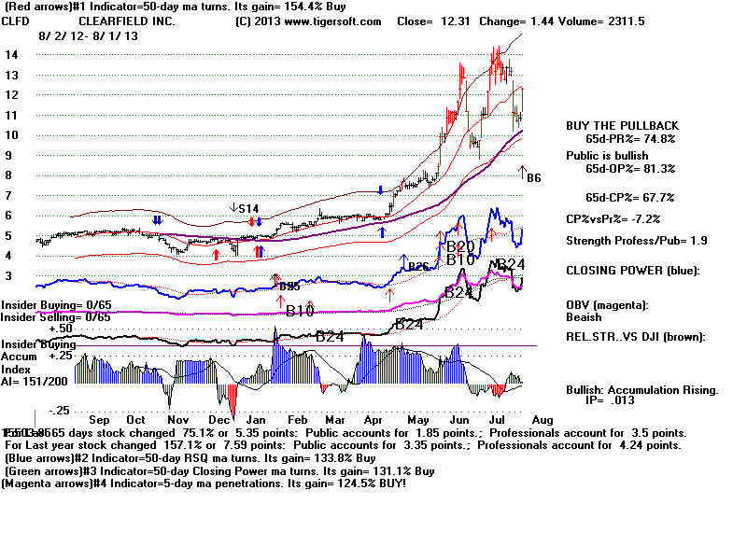Select the Volume= 2311.5 value
This screenshot has width=747, height=560.
coord(601,21)
